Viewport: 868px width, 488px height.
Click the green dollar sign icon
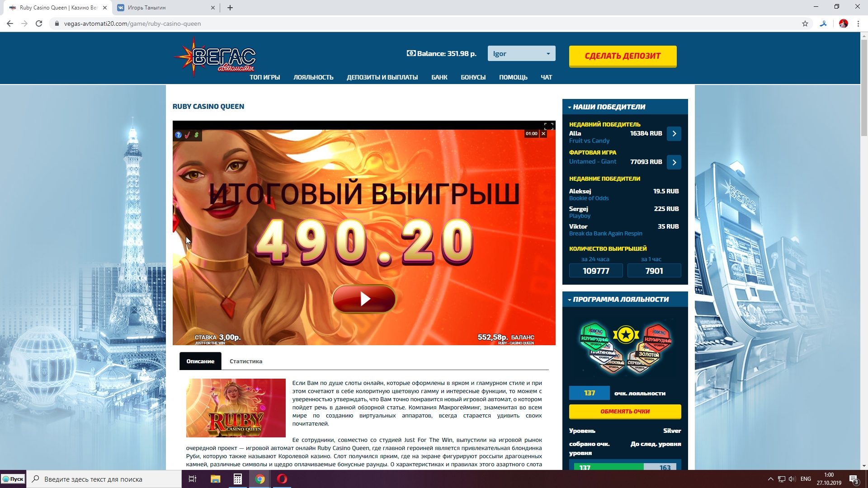point(196,135)
